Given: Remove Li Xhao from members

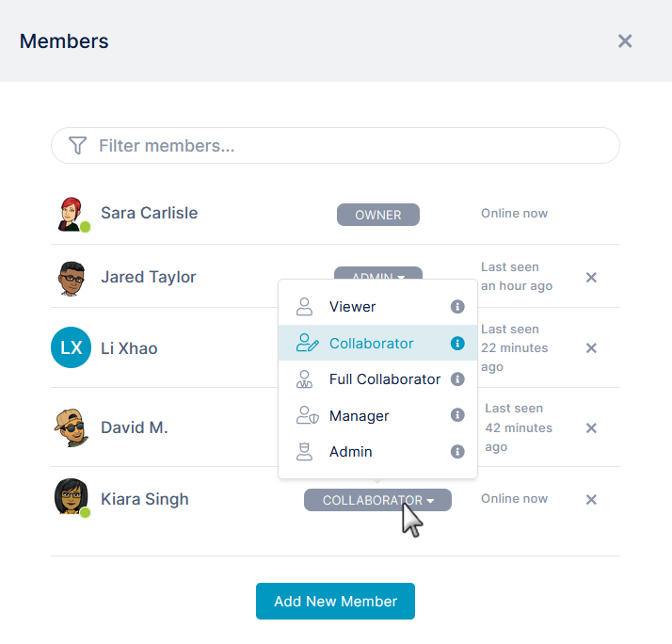Looking at the screenshot, I should coord(591,347).
